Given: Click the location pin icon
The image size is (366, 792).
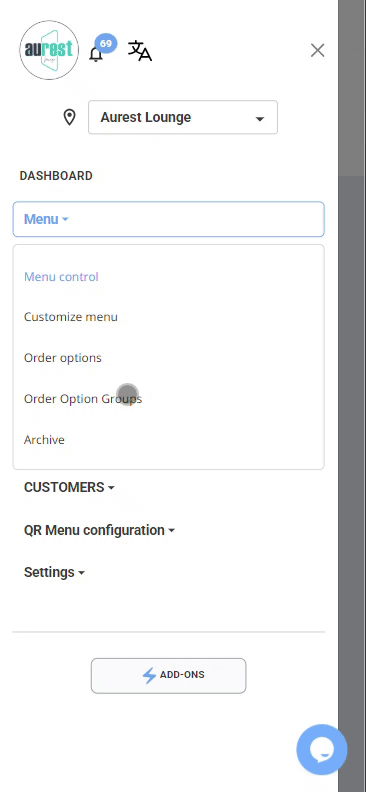Looking at the screenshot, I should click(69, 117).
